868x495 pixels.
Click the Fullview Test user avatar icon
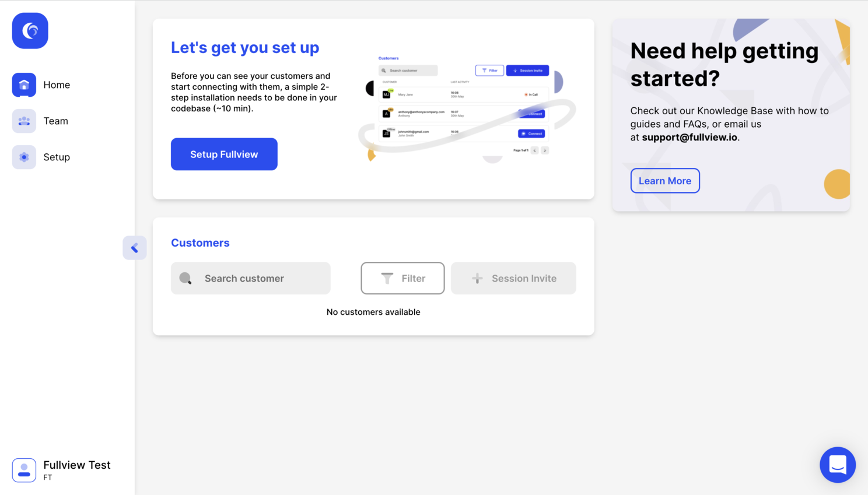(24, 470)
